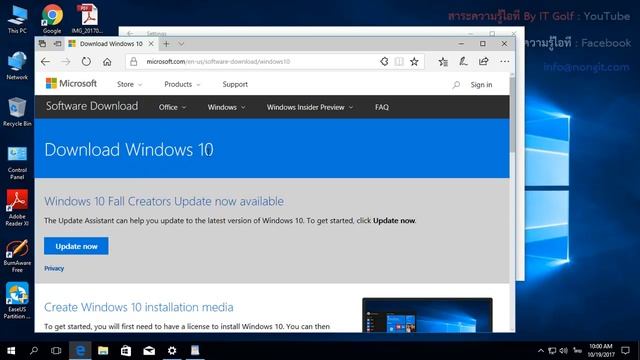Refresh the Download Windows 10 page
640x360 pixels.
tap(86, 62)
